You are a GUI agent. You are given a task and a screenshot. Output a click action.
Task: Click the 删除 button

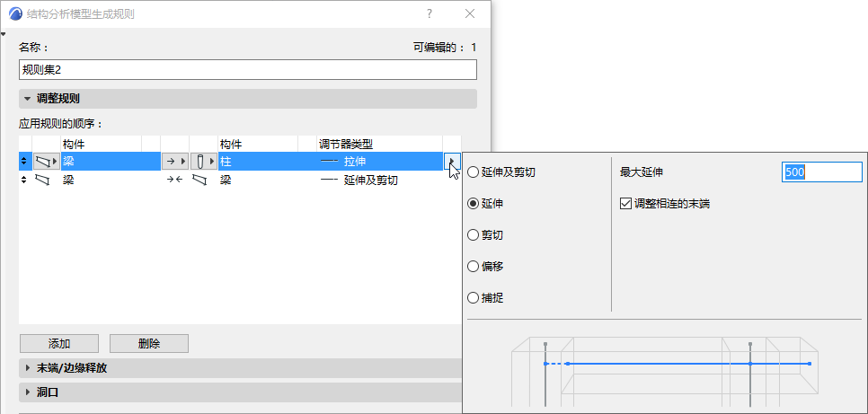(x=149, y=344)
